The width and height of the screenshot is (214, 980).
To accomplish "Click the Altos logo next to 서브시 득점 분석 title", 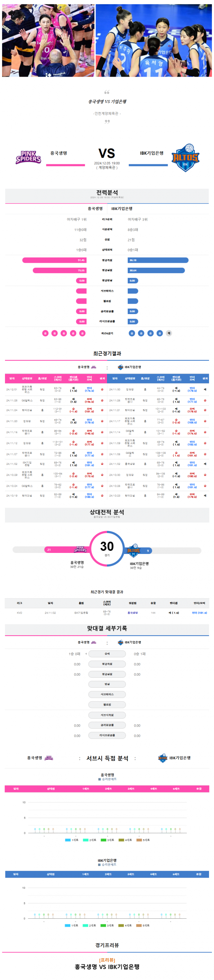I will (x=163, y=758).
